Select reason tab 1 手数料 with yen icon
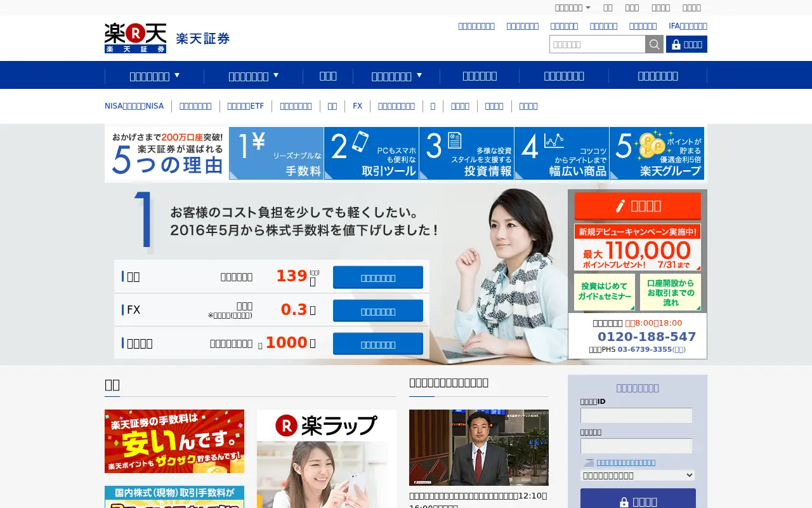 (x=276, y=153)
